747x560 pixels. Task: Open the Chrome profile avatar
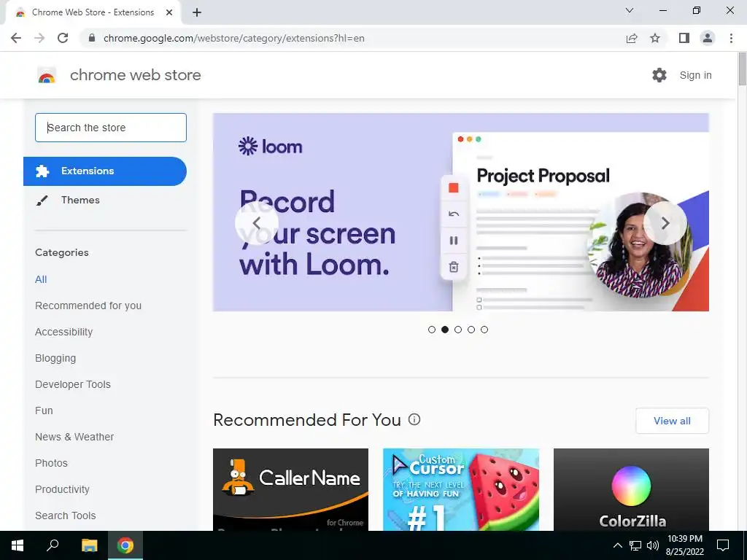tap(708, 38)
